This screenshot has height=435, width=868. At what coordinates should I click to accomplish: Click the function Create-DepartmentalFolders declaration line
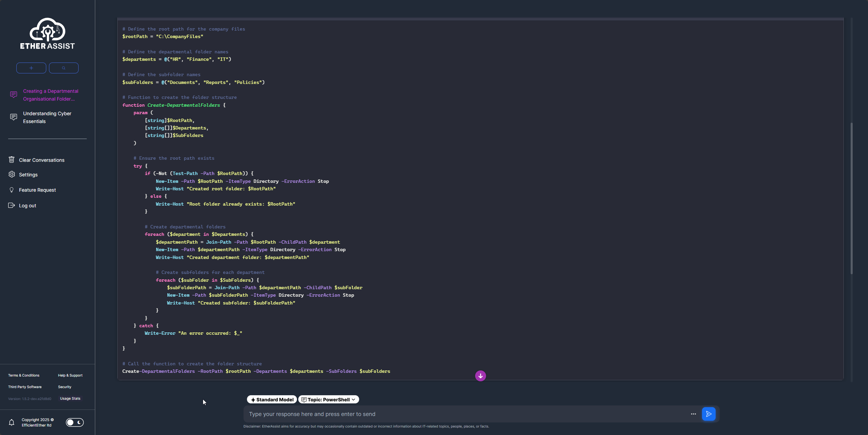174,105
